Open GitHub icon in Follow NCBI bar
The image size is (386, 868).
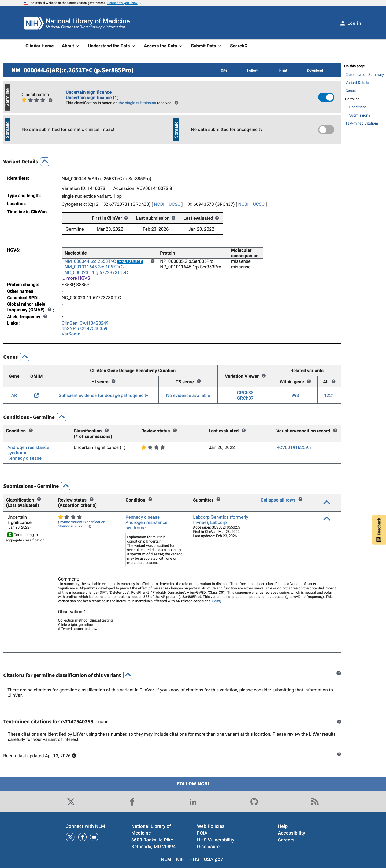(x=254, y=802)
